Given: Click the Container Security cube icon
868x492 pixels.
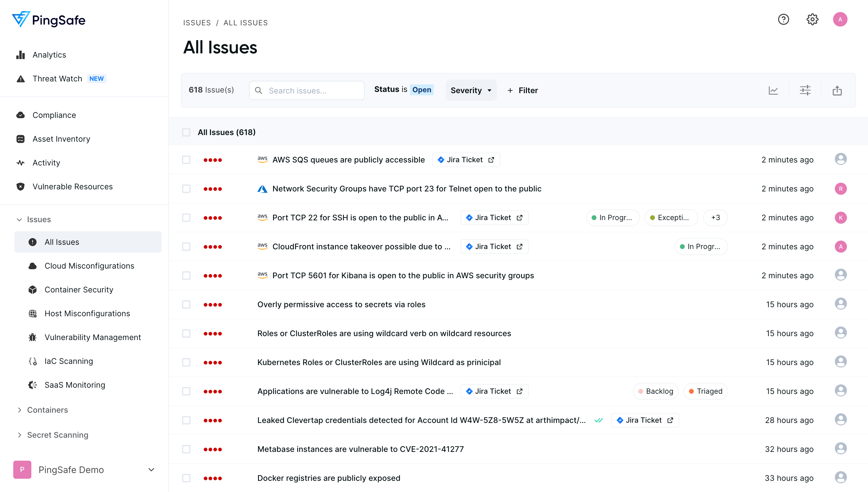Looking at the screenshot, I should (33, 290).
